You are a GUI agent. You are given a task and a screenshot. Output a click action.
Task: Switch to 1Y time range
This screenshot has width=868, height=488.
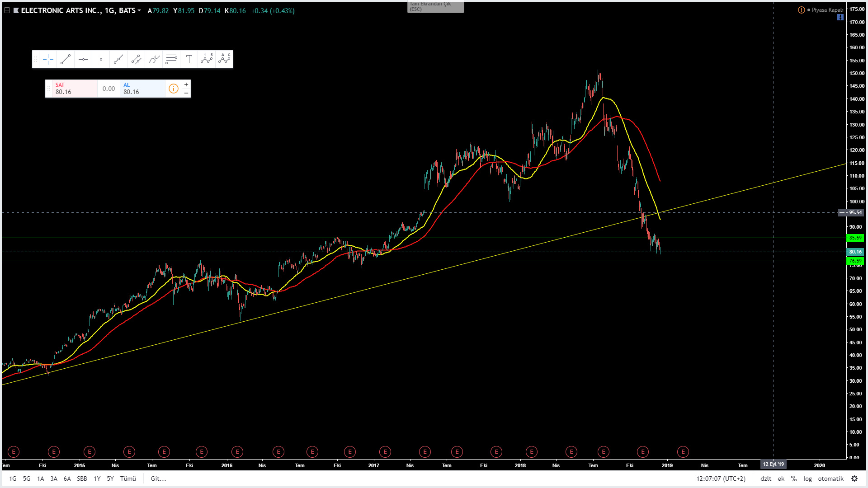coord(97,479)
